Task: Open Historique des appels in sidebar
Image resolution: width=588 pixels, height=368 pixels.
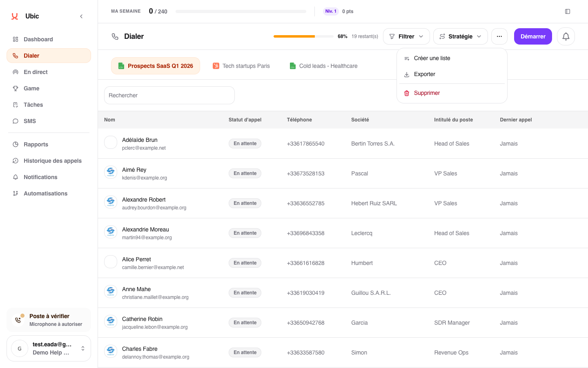Action: pyautogui.click(x=49, y=161)
